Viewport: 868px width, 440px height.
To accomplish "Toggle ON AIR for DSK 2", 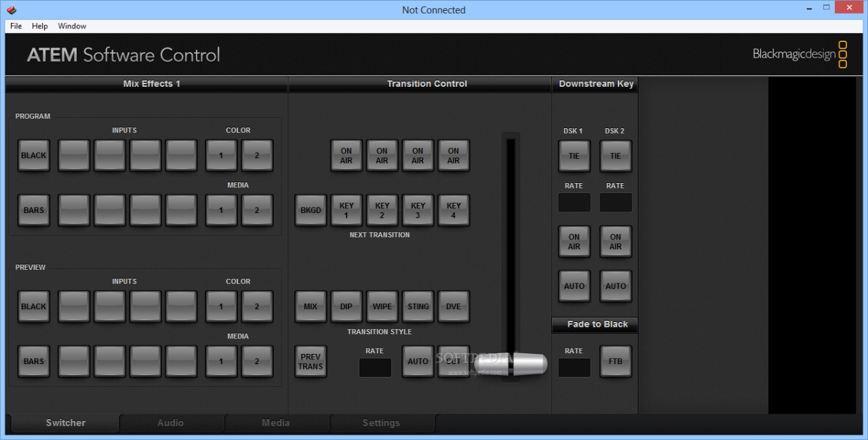I will tap(616, 241).
